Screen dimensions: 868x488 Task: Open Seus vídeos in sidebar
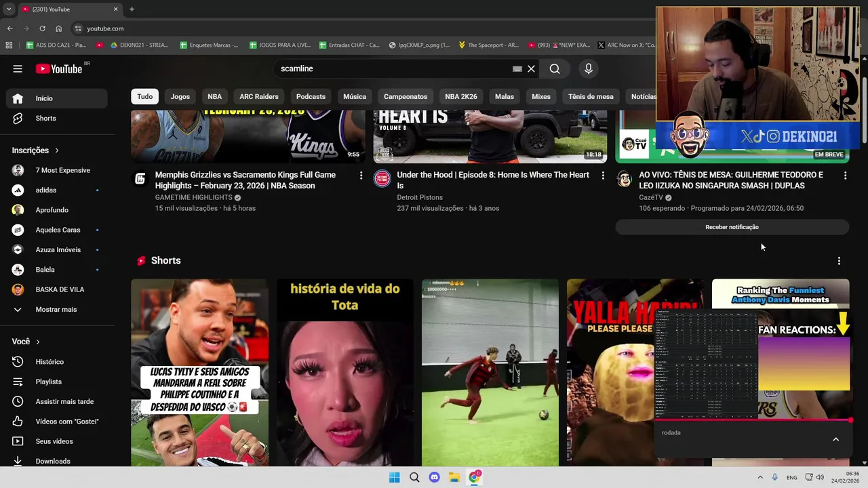tap(57, 441)
